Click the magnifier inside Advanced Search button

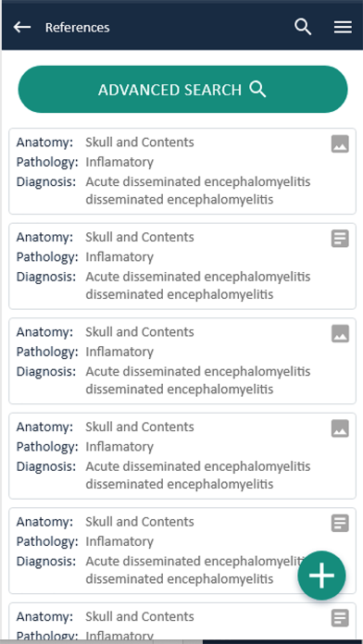(x=257, y=89)
